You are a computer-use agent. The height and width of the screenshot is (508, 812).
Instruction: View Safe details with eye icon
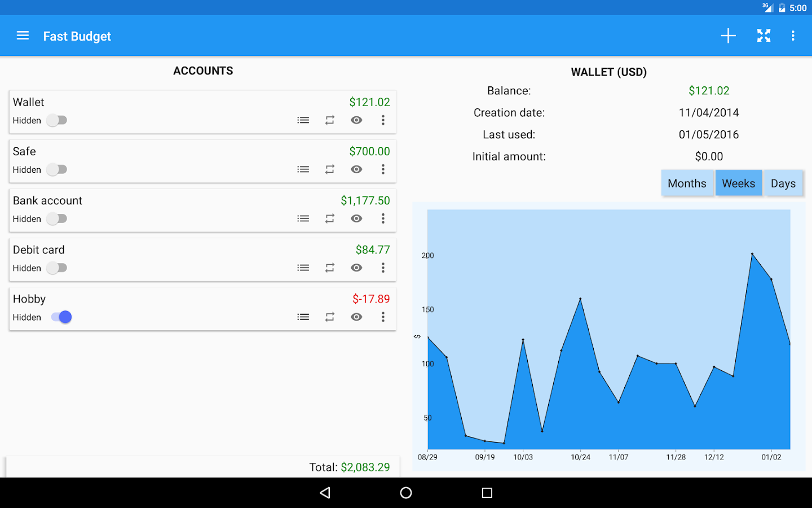(x=356, y=169)
